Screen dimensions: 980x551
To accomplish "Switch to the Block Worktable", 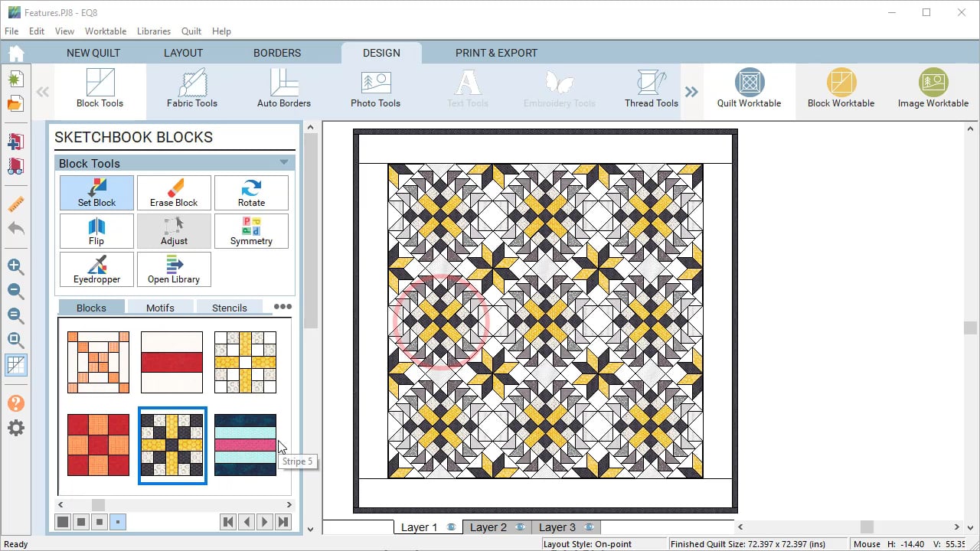I will (841, 87).
